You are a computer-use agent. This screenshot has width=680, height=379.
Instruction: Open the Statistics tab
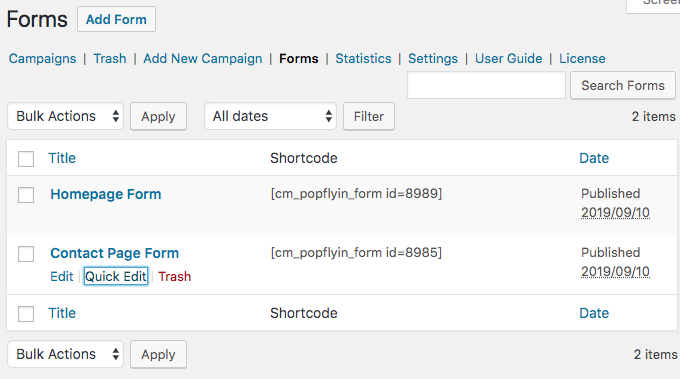(363, 59)
